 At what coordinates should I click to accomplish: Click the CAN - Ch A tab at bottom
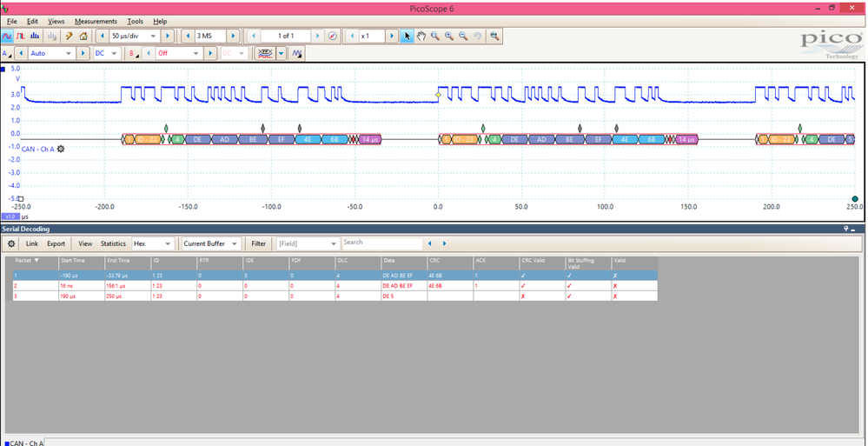click(23, 443)
